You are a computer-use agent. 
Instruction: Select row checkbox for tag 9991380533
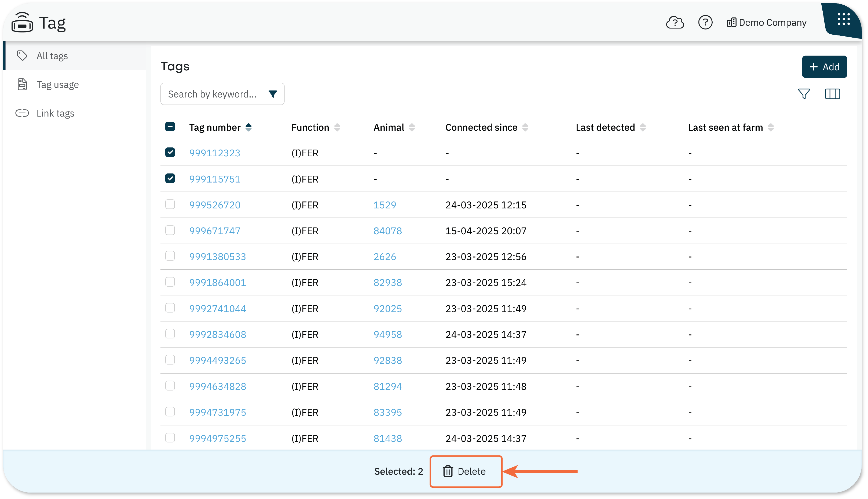[170, 256]
